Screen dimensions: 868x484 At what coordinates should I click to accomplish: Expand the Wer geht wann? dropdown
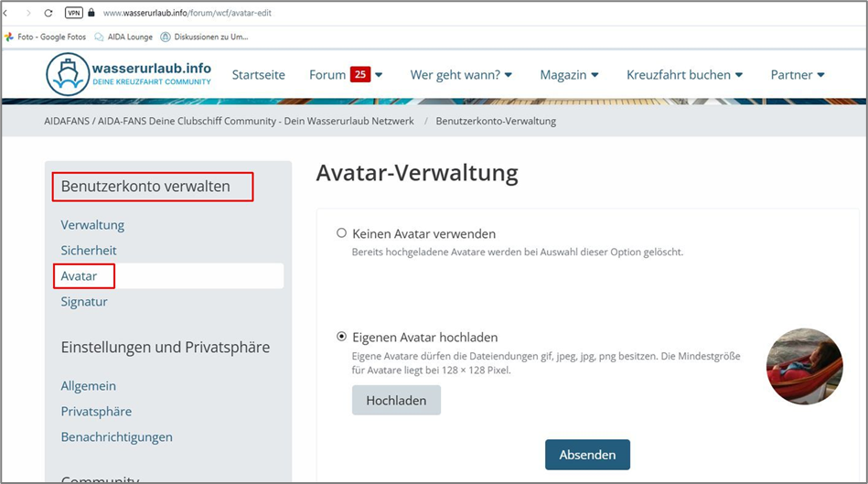point(461,75)
